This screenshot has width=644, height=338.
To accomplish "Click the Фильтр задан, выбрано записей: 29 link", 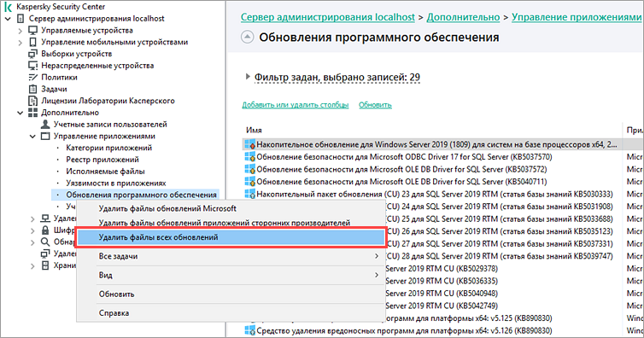I will click(337, 77).
